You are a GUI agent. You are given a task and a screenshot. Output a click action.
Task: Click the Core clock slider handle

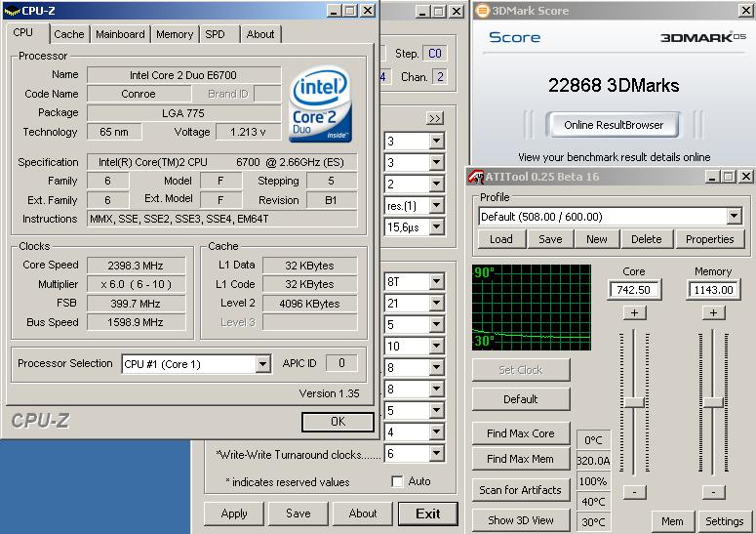(634, 402)
